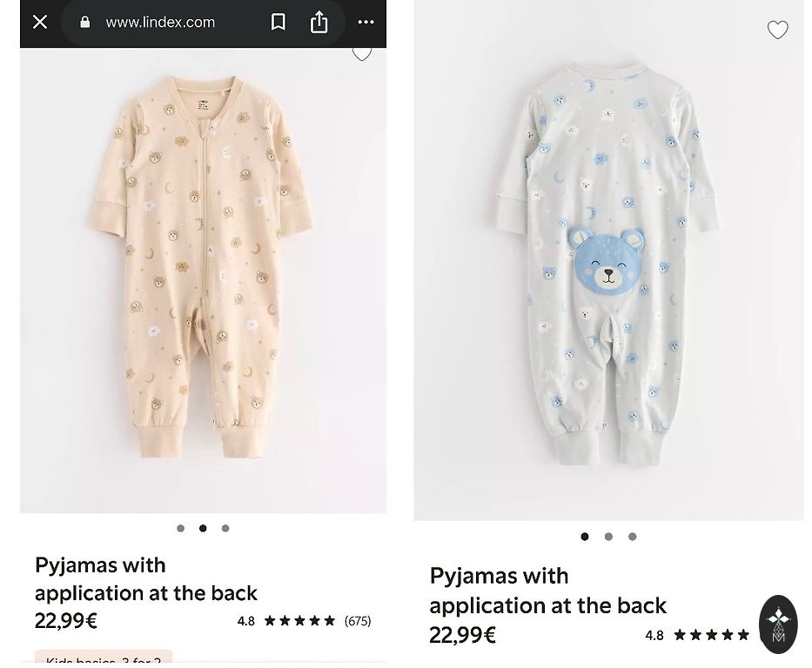The width and height of the screenshot is (812, 668).
Task: Tap the lock site security icon
Action: [x=85, y=23]
